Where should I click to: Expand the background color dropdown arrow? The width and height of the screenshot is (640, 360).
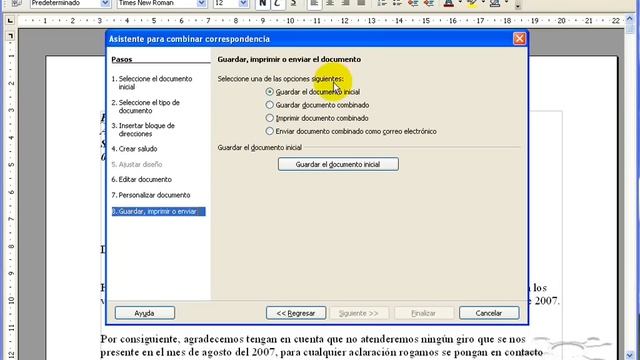point(506,3)
